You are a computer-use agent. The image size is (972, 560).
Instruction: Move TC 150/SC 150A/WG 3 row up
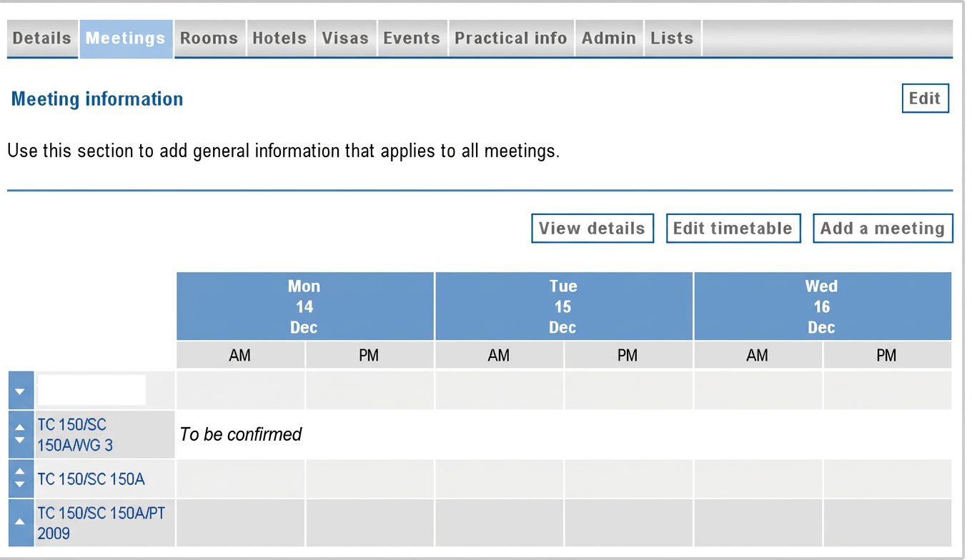click(20, 428)
